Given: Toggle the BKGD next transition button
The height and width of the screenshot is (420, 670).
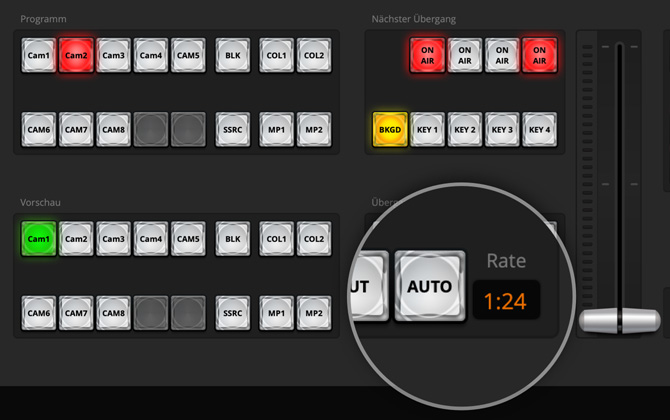Looking at the screenshot, I should point(389,130).
